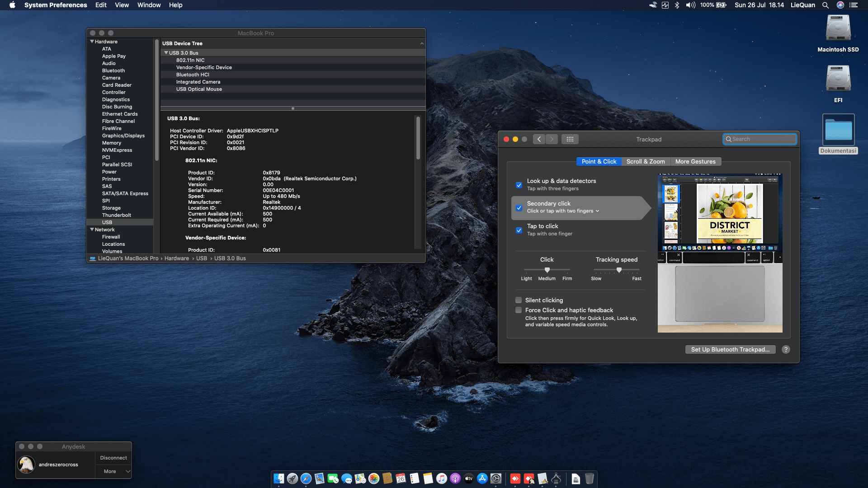Click Set Up Bluetooth Trackpad button
Screen dimensions: 868x488
pyautogui.click(x=730, y=349)
